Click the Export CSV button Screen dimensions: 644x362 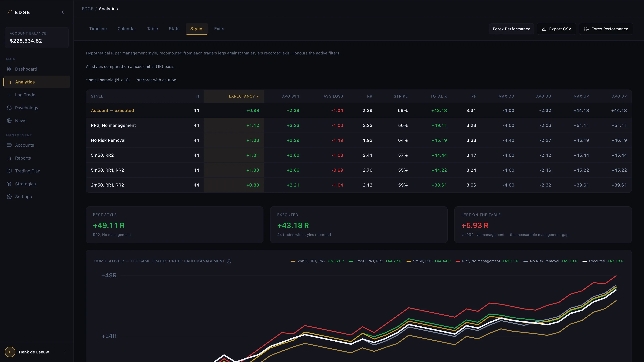click(556, 29)
